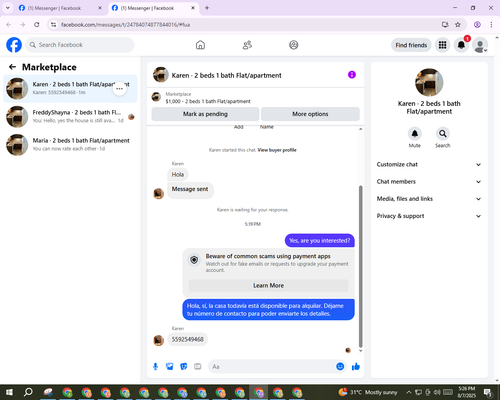Click into the Search Facebook field
This screenshot has height=400, width=500.
click(80, 45)
